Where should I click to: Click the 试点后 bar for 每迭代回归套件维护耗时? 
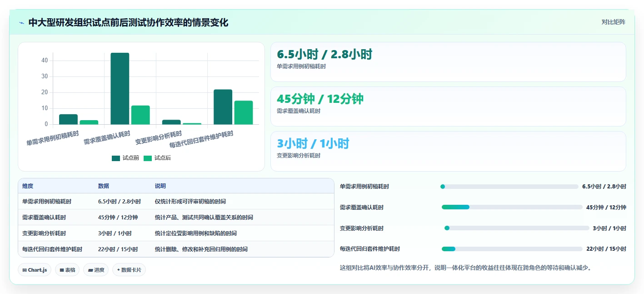click(244, 112)
